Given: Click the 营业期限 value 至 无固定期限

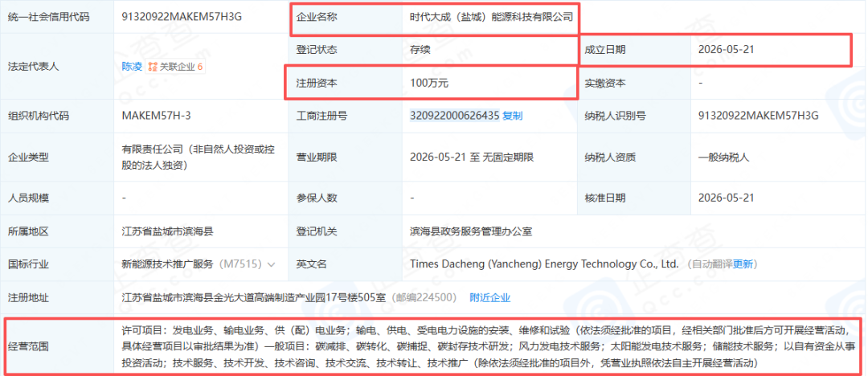Looking at the screenshot, I should tap(472, 157).
